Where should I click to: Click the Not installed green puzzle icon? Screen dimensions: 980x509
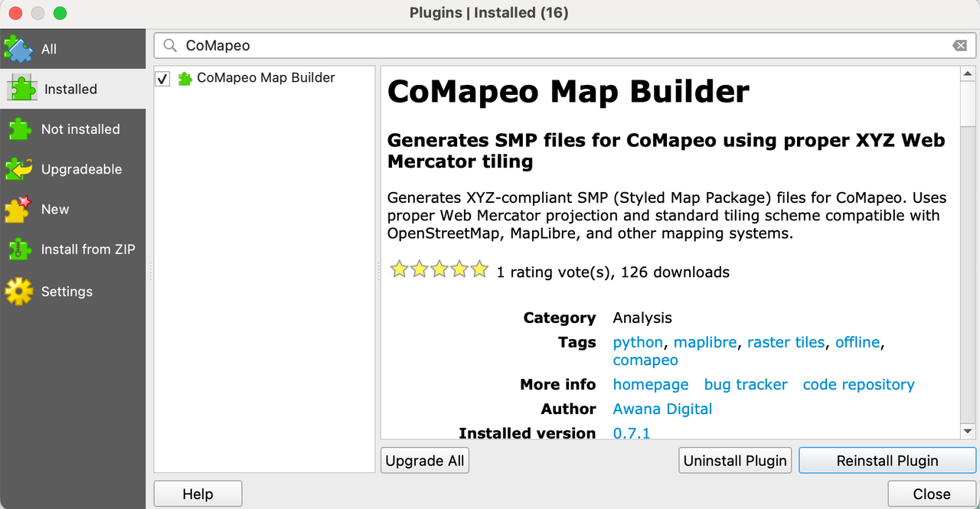[x=18, y=129]
